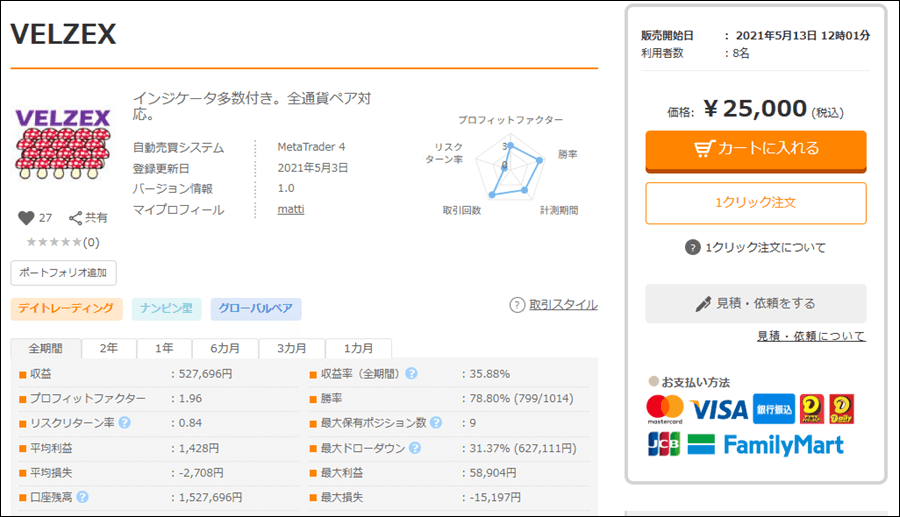Click help icon beside 収益率（全期間）
The width and height of the screenshot is (900, 517).
point(411,373)
